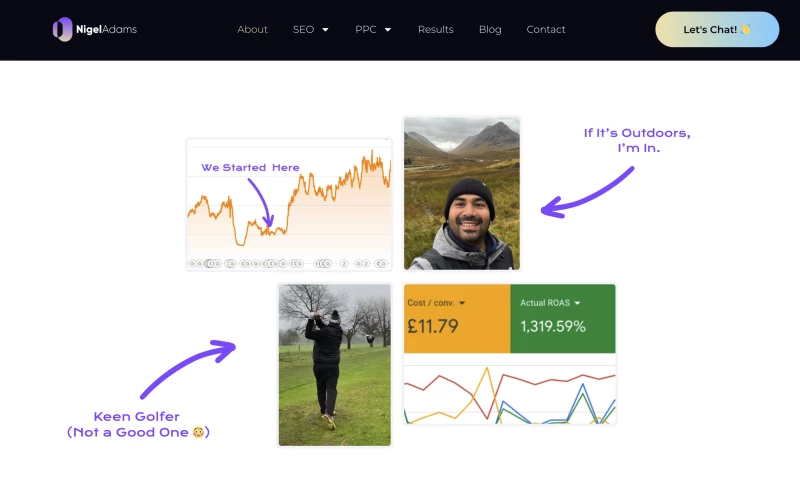Open the mountain selfie photo
800x480 pixels.
[462, 193]
